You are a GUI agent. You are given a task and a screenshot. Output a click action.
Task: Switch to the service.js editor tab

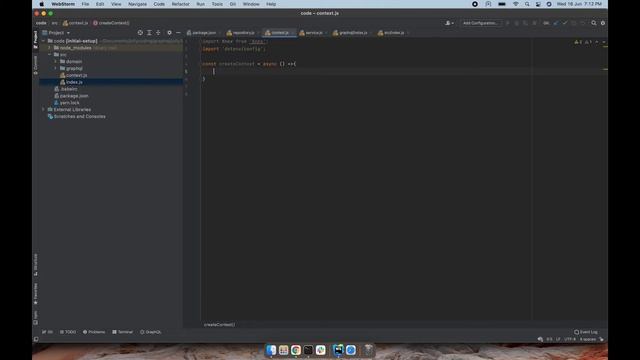312,33
